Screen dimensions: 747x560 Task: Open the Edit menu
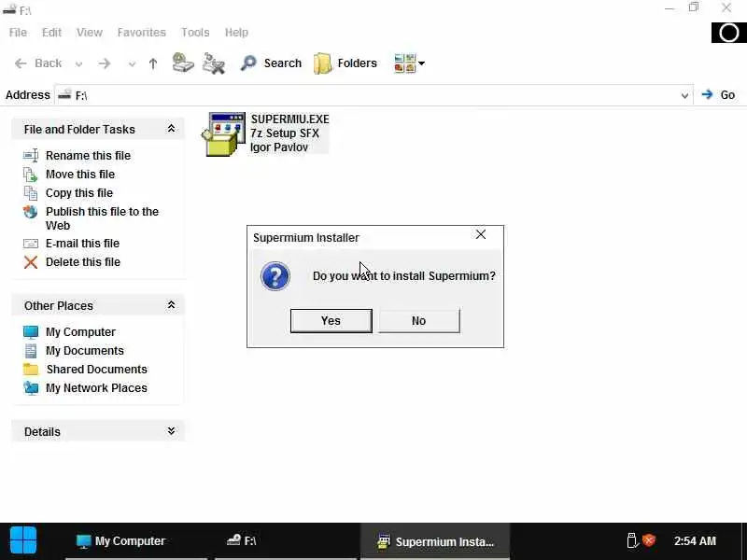51,33
